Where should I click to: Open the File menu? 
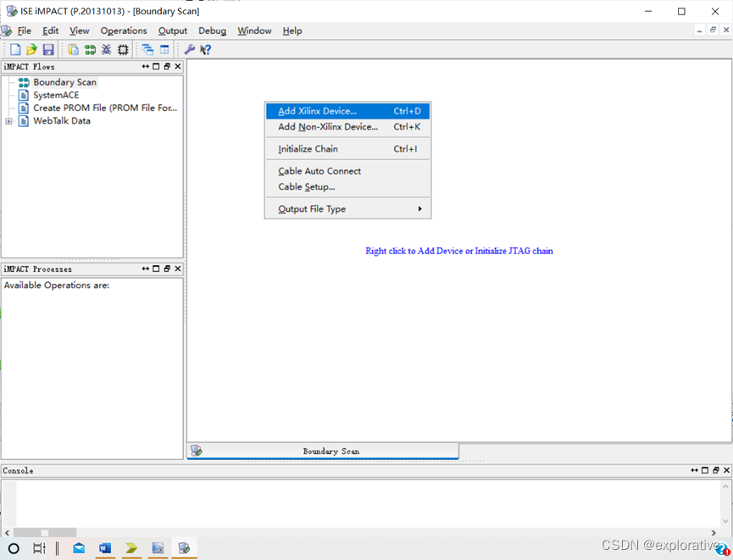pyautogui.click(x=25, y=30)
